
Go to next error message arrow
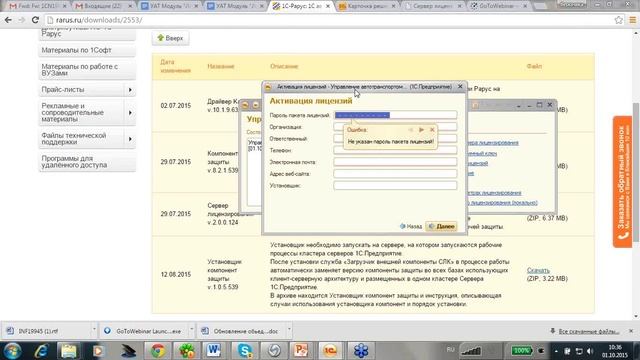(421, 130)
